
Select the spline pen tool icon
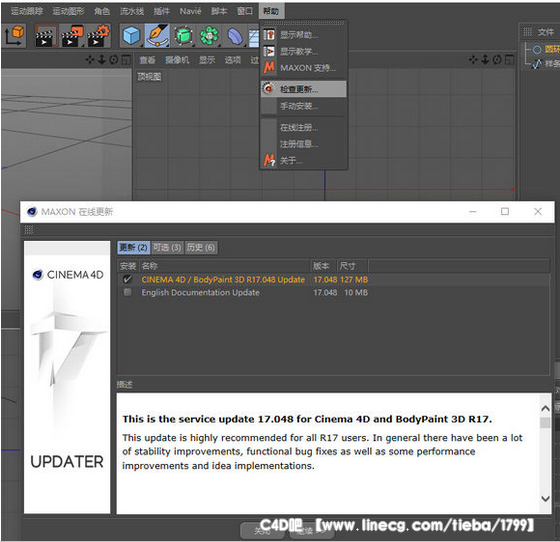157,36
